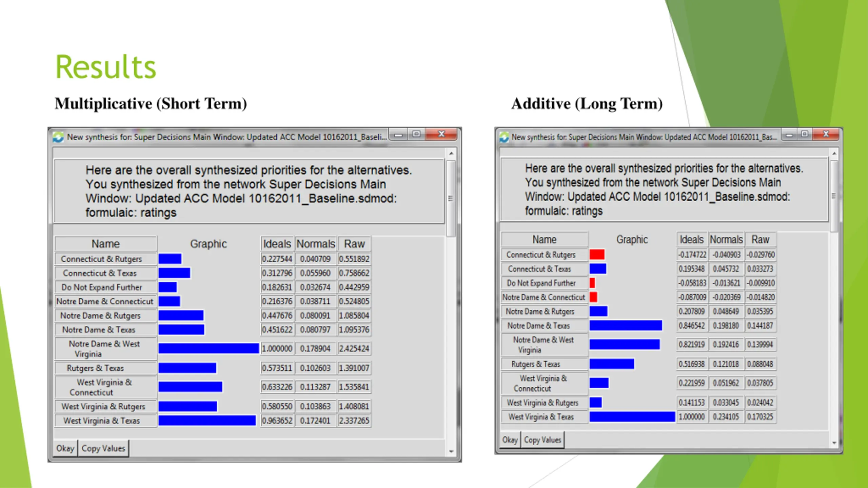Click scroll down arrow in left window
This screenshot has width=868, height=488.
click(451, 451)
